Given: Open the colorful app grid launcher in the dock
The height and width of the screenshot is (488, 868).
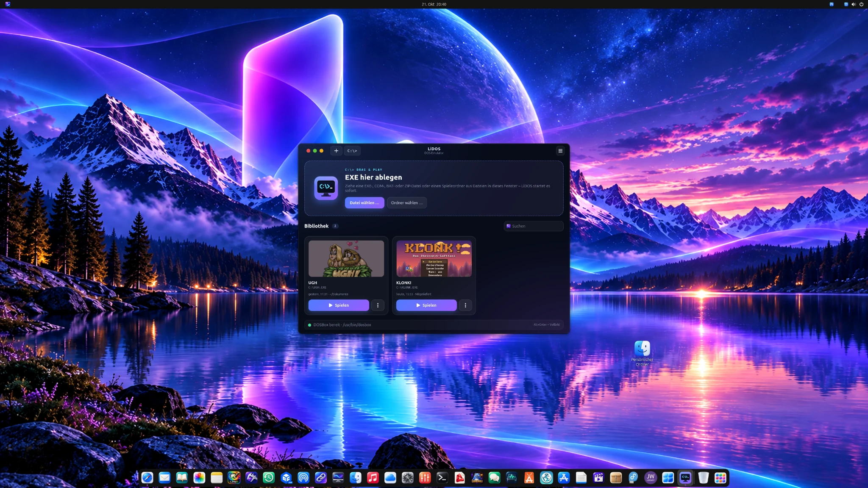Looking at the screenshot, I should click(x=721, y=478).
